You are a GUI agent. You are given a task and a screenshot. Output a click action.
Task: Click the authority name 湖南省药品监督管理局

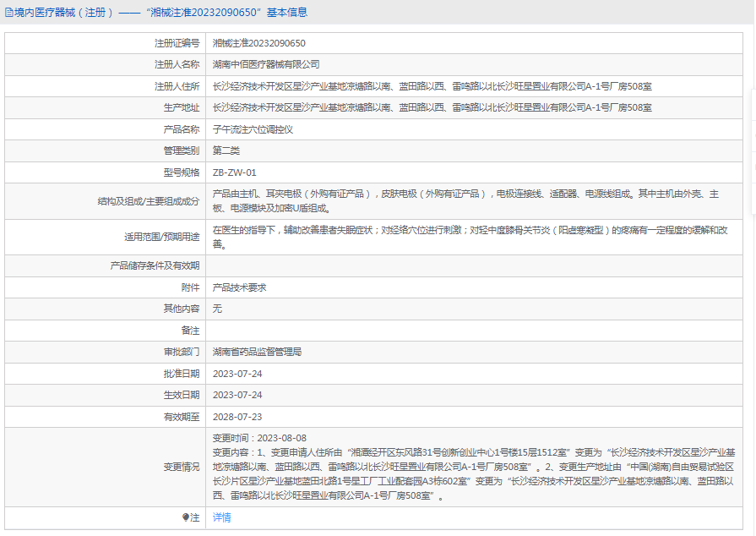click(257, 352)
